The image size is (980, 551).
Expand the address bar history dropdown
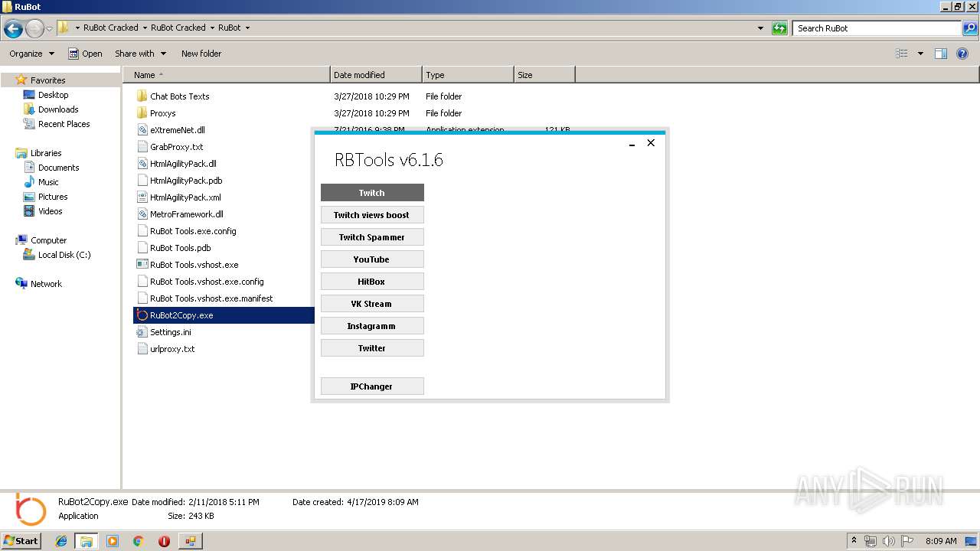tap(760, 28)
